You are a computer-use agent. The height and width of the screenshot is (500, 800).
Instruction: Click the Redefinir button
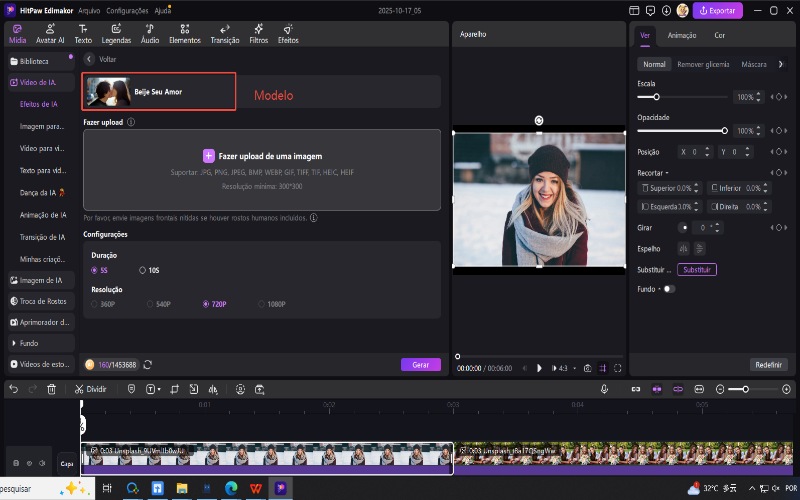pos(768,365)
